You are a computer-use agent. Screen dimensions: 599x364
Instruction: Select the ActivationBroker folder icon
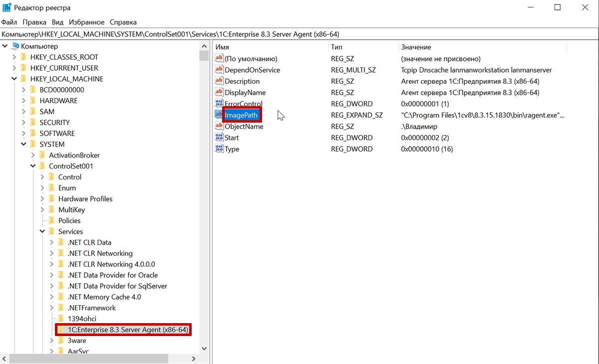(x=42, y=155)
